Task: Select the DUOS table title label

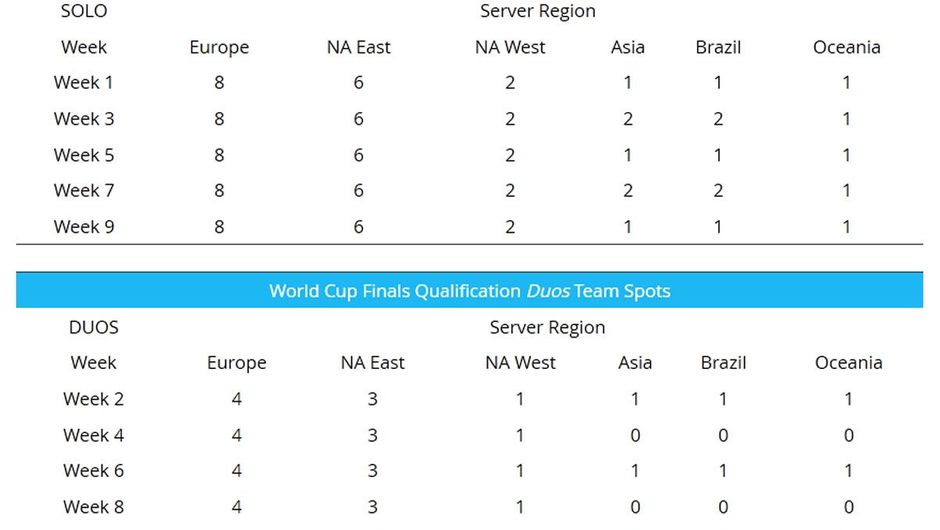Action: (93, 327)
